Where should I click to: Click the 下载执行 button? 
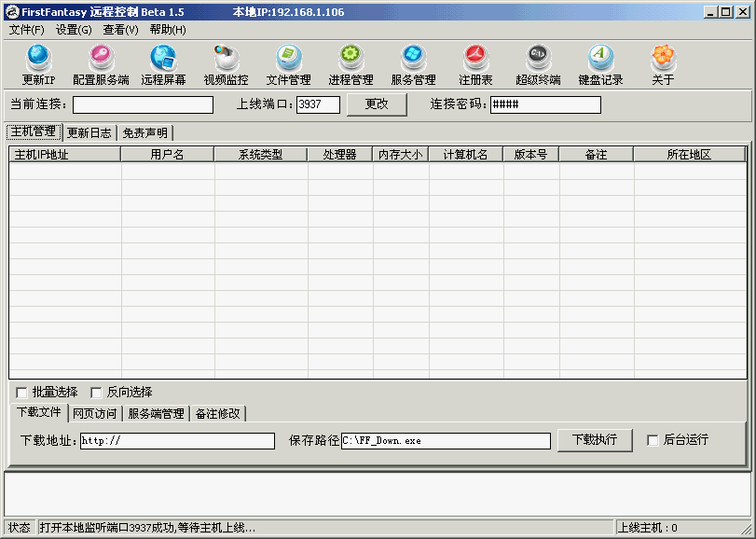coord(595,440)
